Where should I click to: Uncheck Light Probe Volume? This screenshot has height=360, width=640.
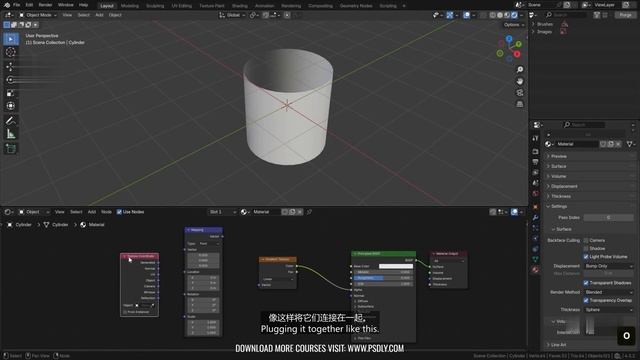click(586, 257)
